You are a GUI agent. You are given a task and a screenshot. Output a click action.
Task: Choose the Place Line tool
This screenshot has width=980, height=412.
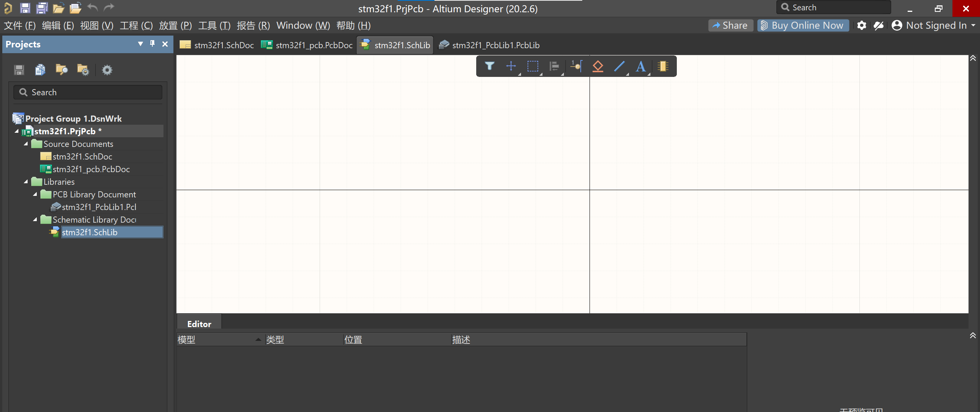[619, 66]
